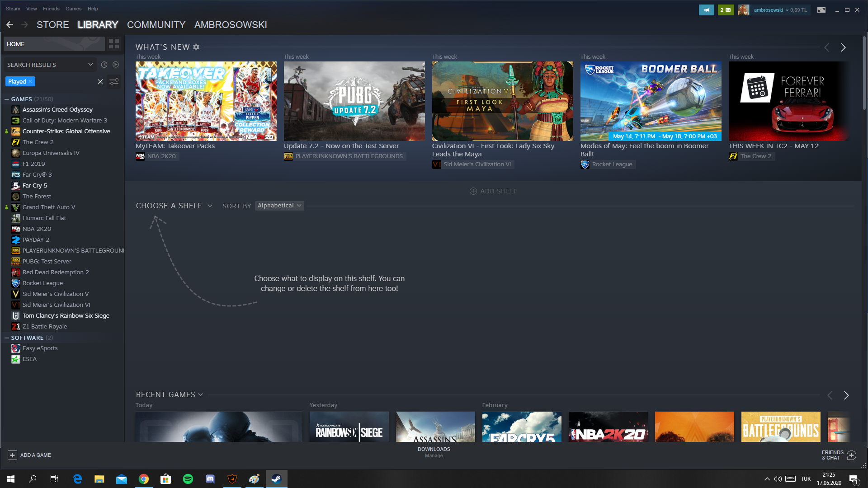Remove the Played filter tag
This screenshot has width=868, height=488.
pos(30,81)
